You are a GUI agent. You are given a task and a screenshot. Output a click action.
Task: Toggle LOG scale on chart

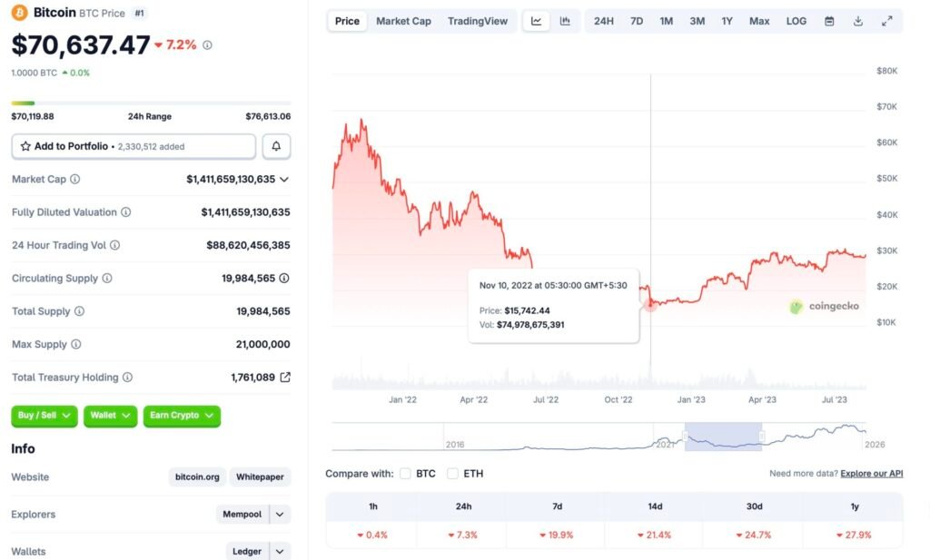pos(796,21)
